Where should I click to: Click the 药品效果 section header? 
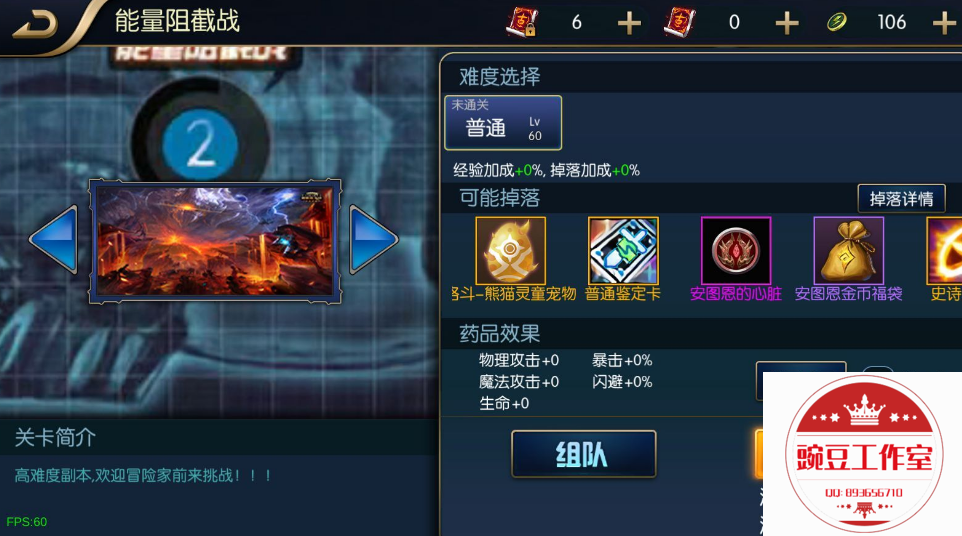499,334
